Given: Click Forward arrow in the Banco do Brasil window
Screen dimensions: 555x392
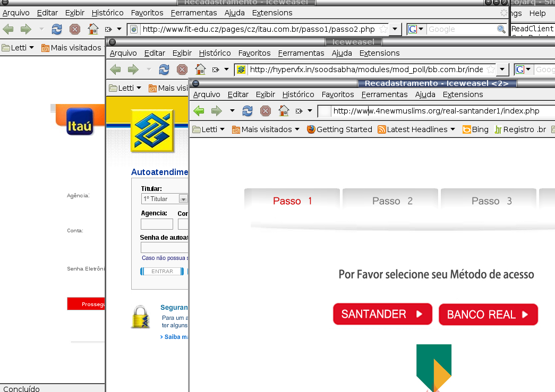Looking at the screenshot, I should coord(133,69).
